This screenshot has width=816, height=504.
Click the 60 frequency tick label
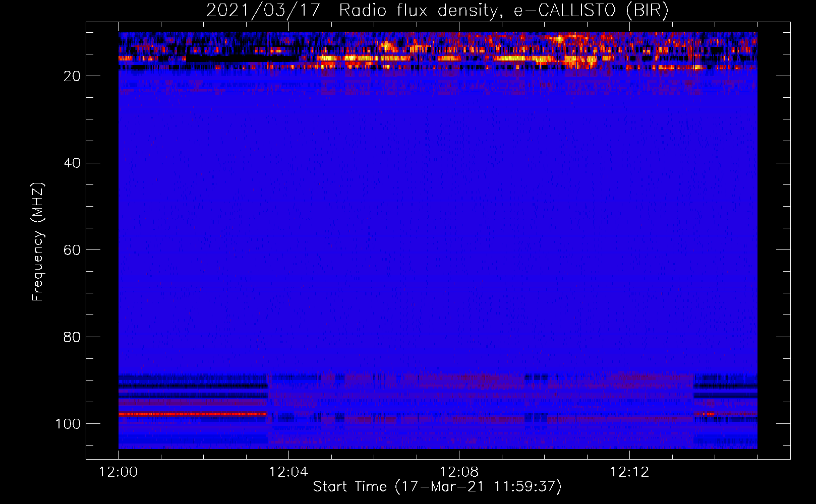[x=72, y=250]
